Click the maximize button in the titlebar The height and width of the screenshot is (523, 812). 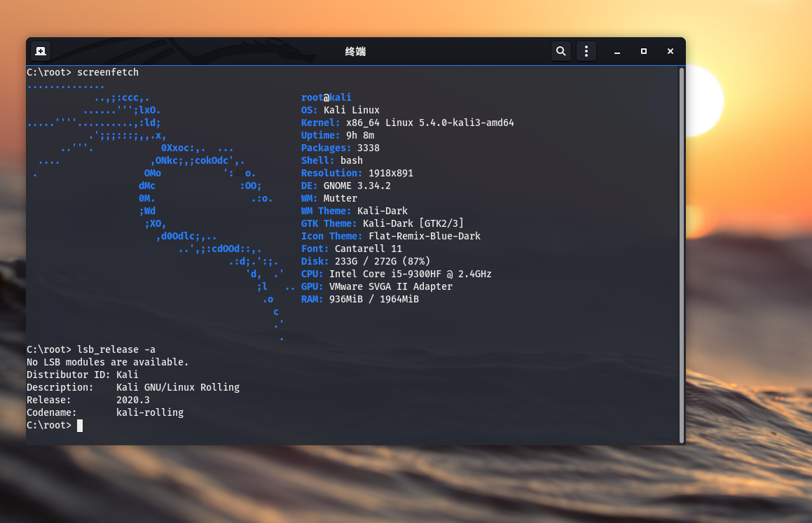(643, 51)
